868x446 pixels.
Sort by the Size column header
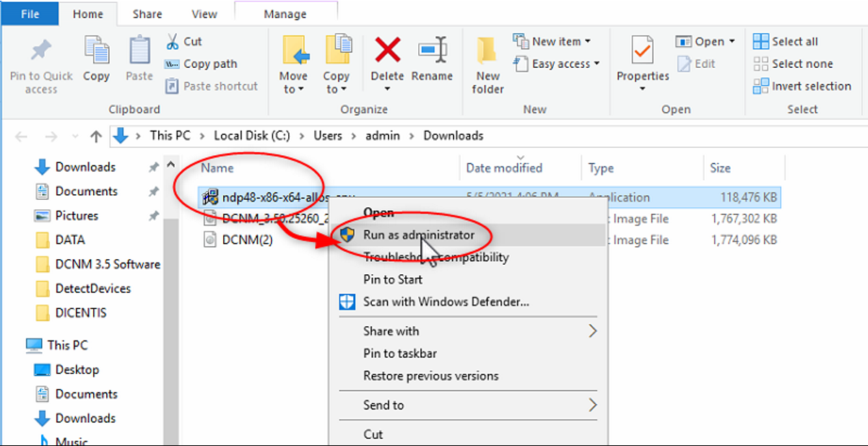pyautogui.click(x=721, y=168)
